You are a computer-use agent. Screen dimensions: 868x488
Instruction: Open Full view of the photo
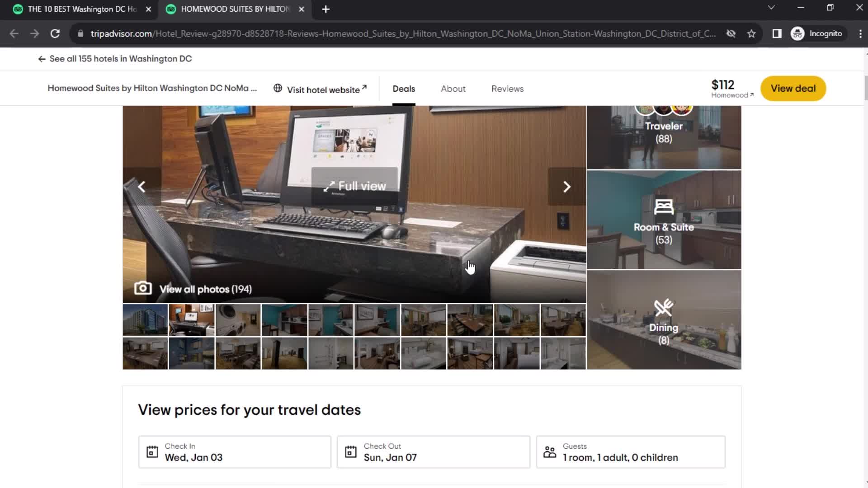coord(354,186)
